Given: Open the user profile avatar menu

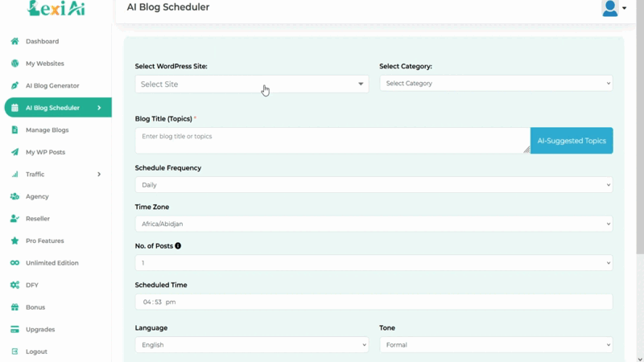Looking at the screenshot, I should point(613,9).
